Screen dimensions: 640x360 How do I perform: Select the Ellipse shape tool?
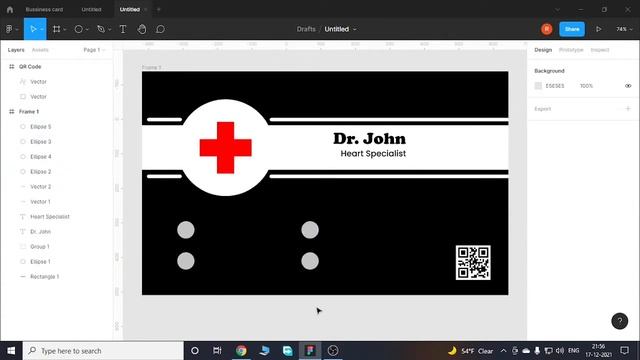pyautogui.click(x=78, y=29)
